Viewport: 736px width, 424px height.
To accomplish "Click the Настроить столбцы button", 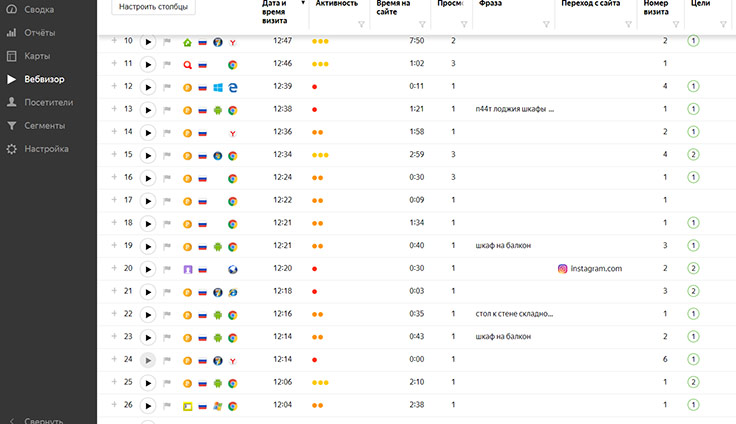I will [x=151, y=7].
